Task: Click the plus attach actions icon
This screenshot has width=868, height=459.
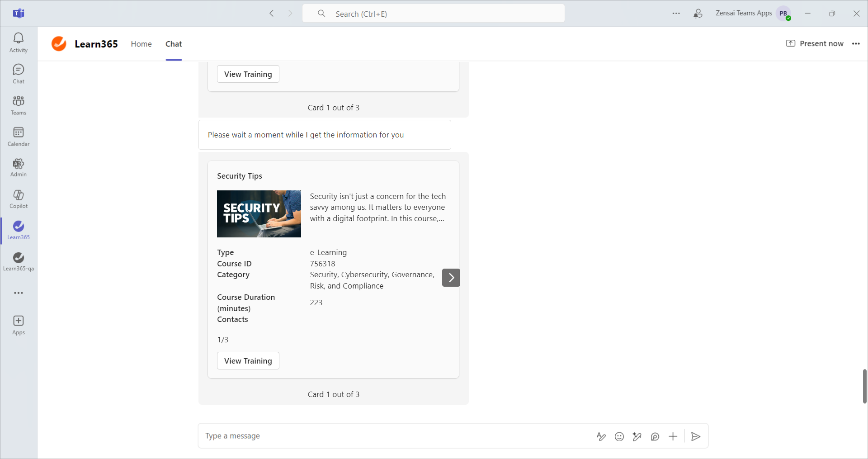Action: point(673,436)
